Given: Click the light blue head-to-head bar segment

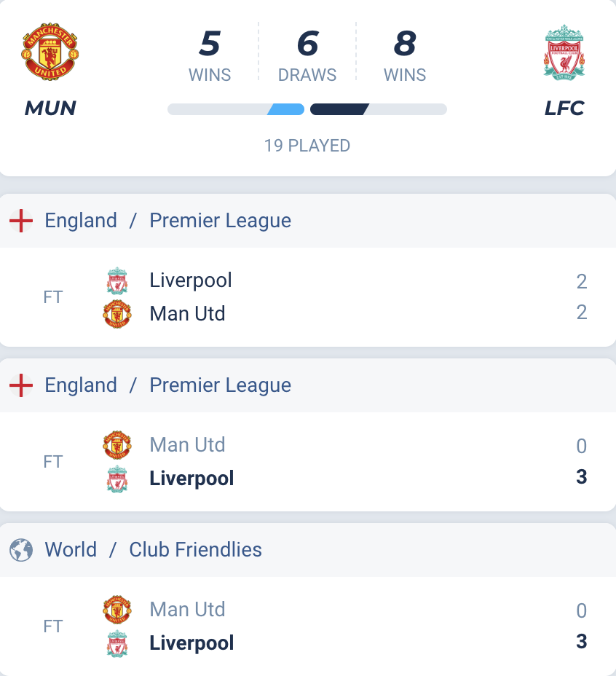Looking at the screenshot, I should (286, 109).
